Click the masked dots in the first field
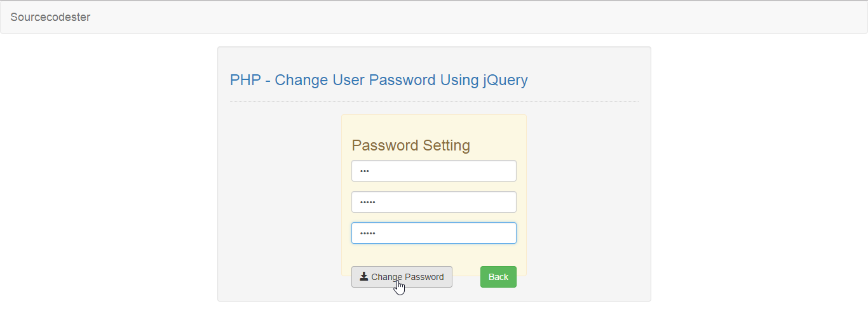 364,171
